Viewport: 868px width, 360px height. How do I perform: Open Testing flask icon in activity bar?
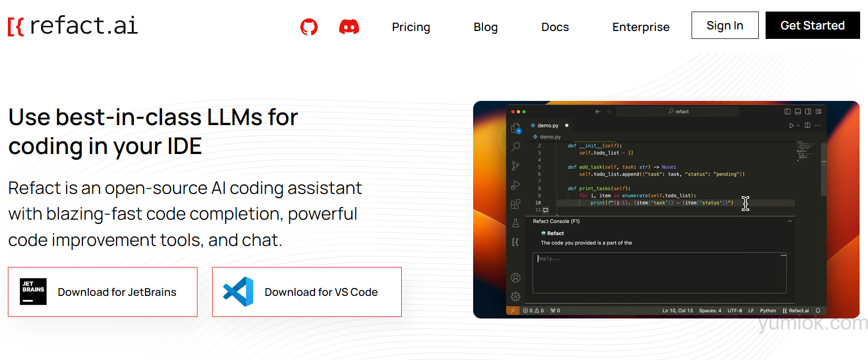pos(516,223)
